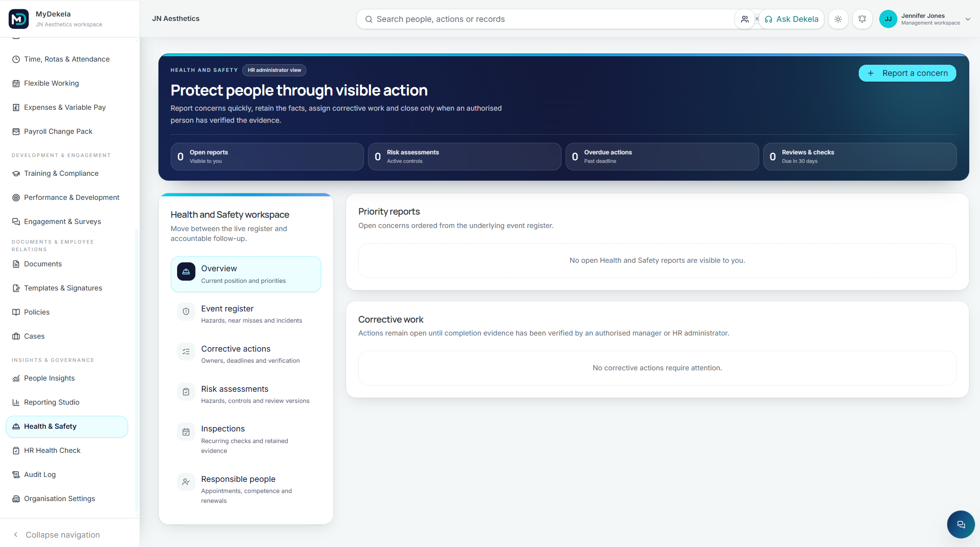Image resolution: width=980 pixels, height=547 pixels.
Task: Click the Risk assessments Active controls card
Action: [464, 157]
